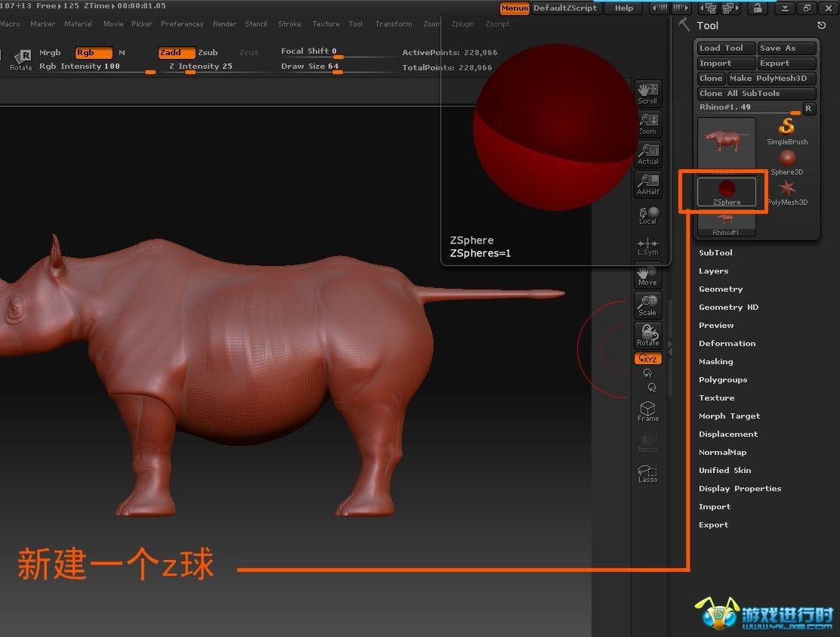The height and width of the screenshot is (637, 840).
Task: Toggle the Menus button
Action: [x=514, y=8]
